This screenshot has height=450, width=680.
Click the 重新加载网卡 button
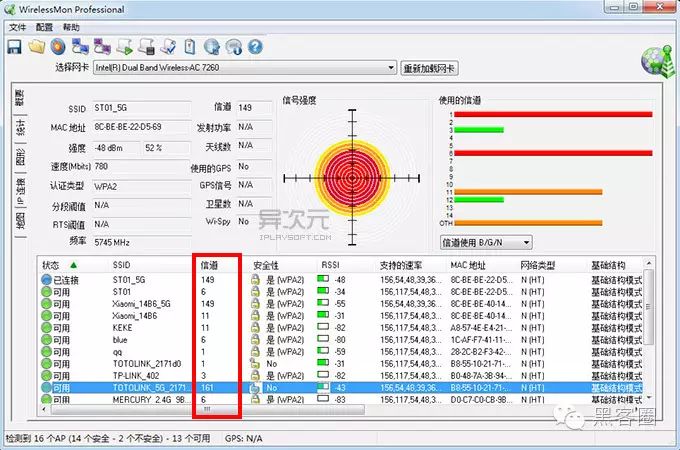click(x=428, y=68)
